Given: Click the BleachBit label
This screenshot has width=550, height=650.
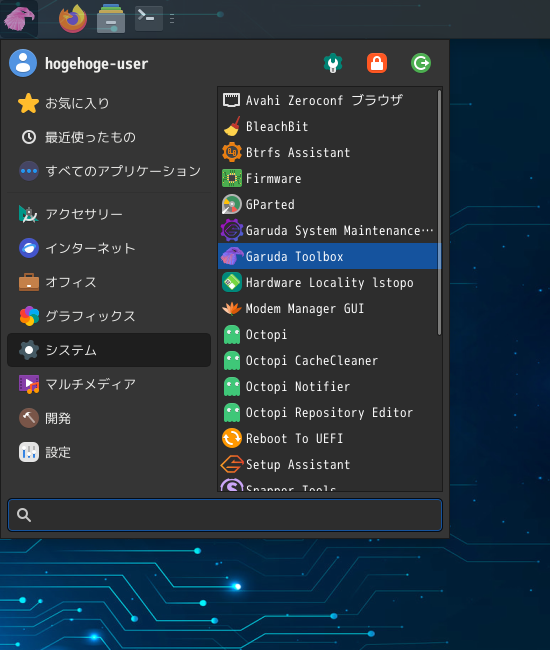Looking at the screenshot, I should (x=277, y=126).
